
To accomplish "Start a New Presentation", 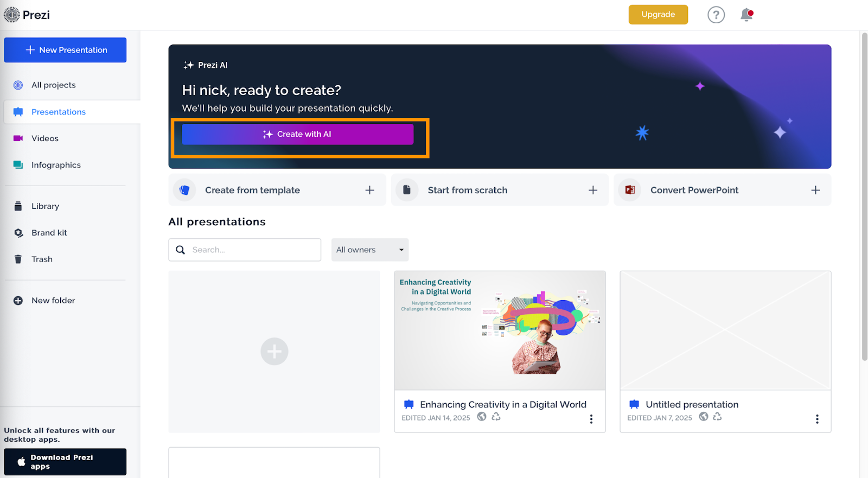I will (x=65, y=50).
